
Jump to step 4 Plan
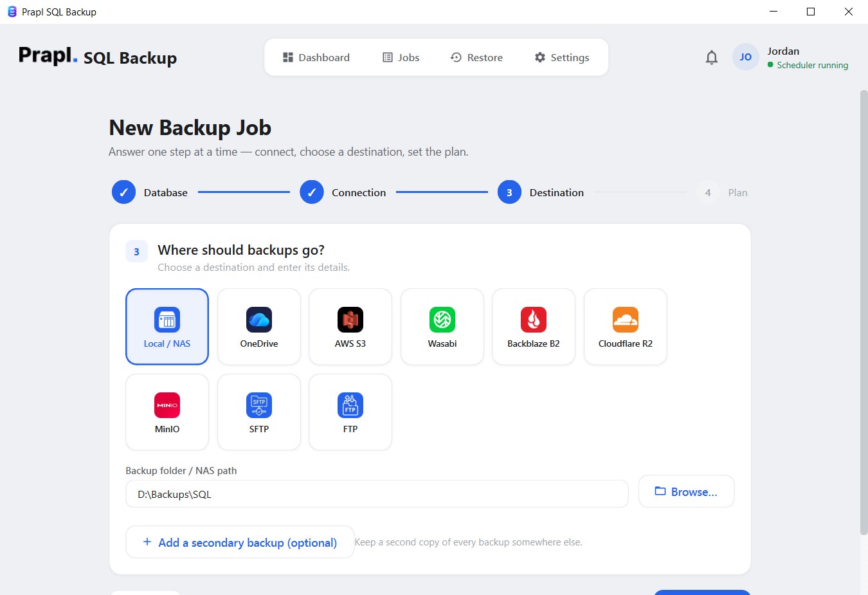point(722,192)
